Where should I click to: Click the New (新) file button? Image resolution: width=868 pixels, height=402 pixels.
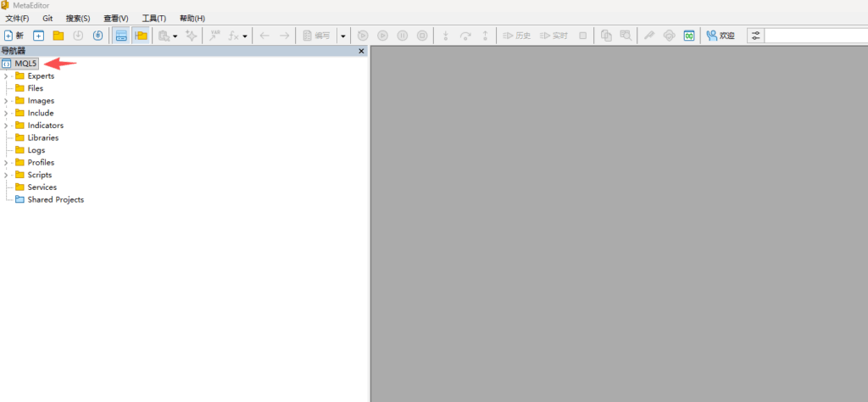pos(14,36)
